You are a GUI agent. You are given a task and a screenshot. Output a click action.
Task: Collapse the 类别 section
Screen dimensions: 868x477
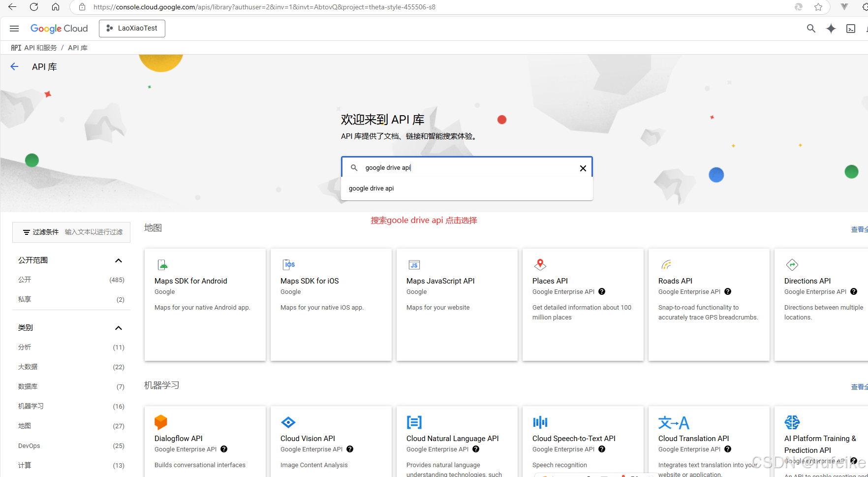118,328
